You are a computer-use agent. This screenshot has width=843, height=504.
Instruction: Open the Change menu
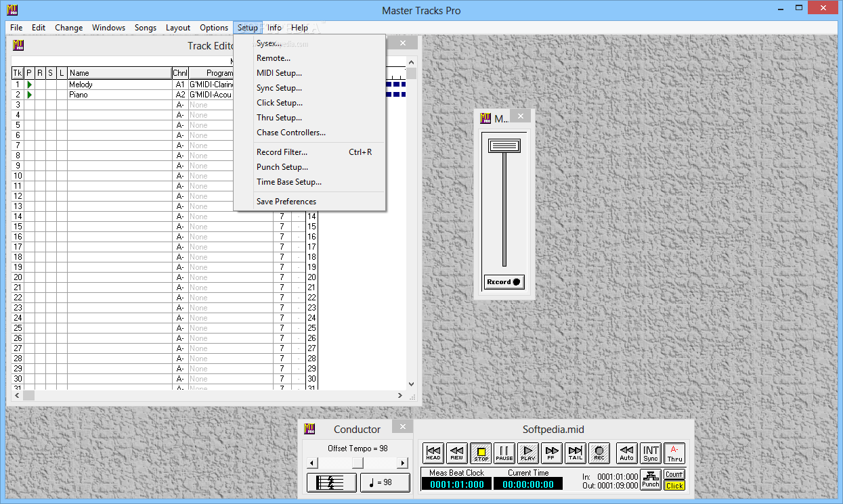pos(69,28)
